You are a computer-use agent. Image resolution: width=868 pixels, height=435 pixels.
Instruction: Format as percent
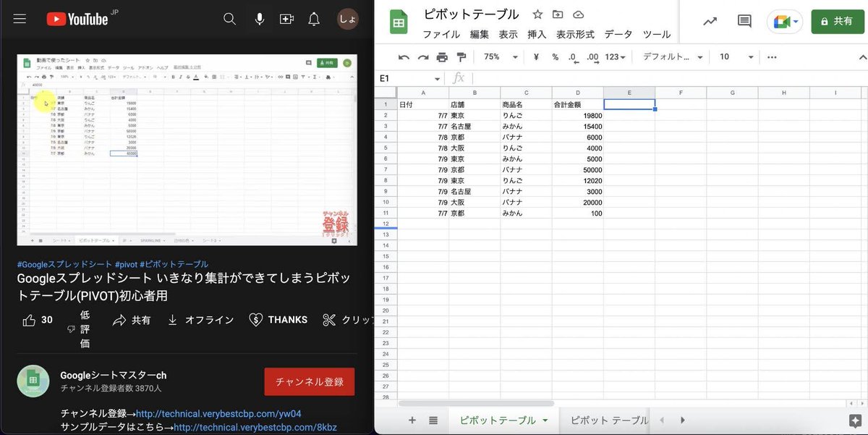coord(555,57)
